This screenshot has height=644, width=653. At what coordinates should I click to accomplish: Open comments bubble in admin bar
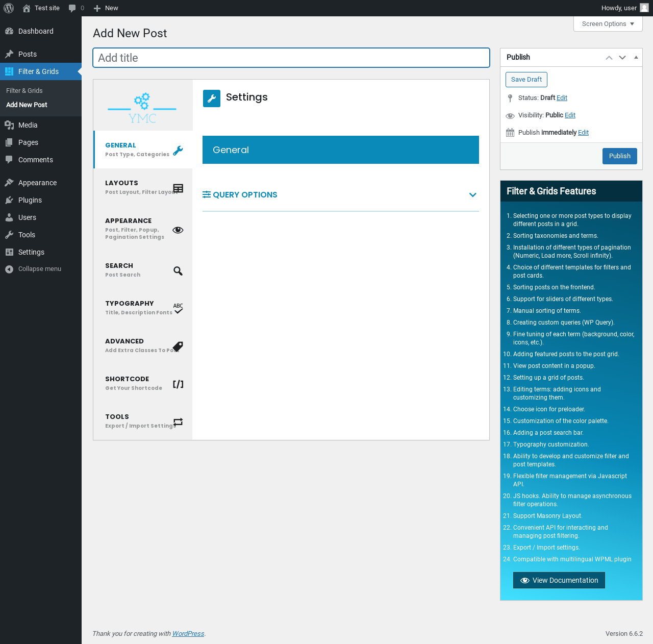pos(72,8)
